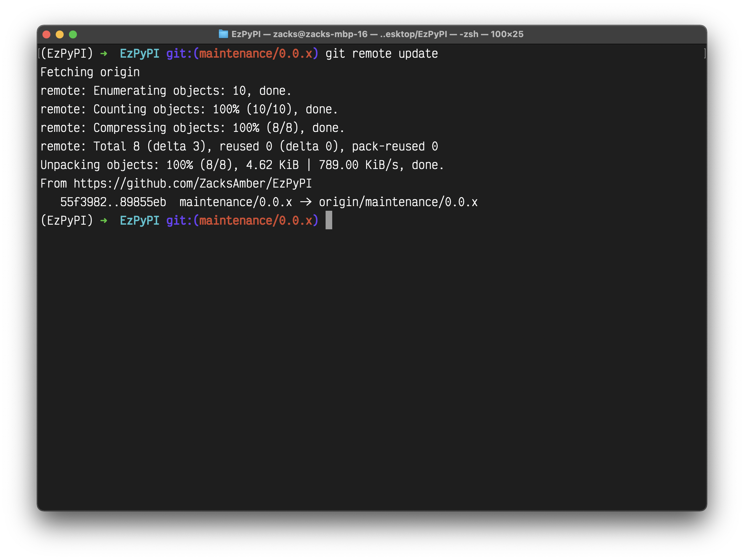Click the red branch name in last prompt
The height and width of the screenshot is (560, 744).
[256, 220]
